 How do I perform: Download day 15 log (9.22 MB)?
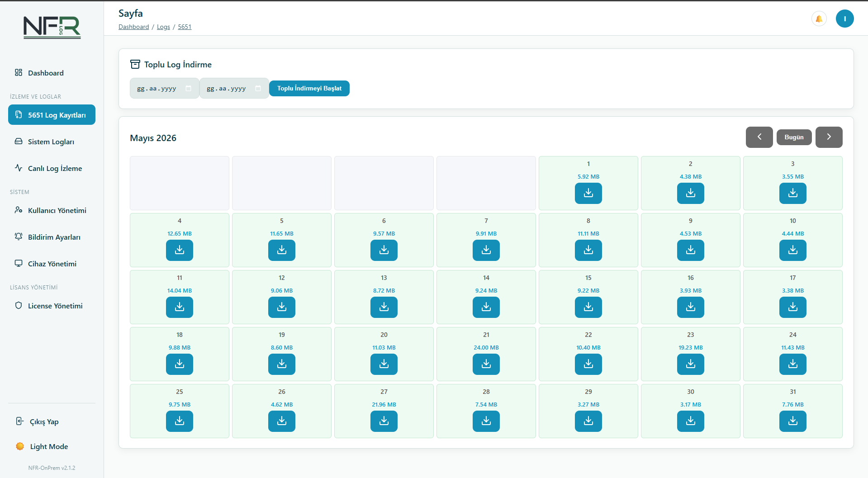point(588,307)
